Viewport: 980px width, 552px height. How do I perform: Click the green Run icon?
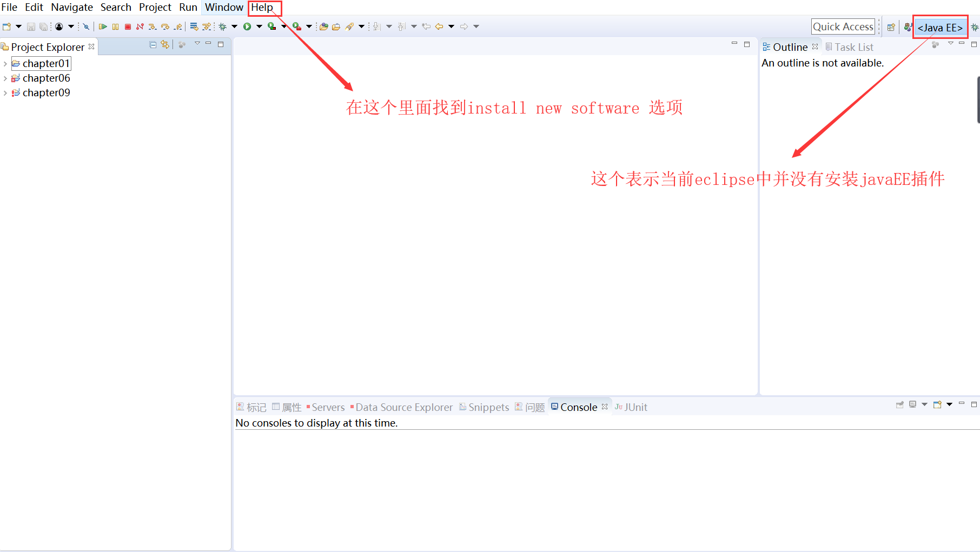pyautogui.click(x=247, y=26)
